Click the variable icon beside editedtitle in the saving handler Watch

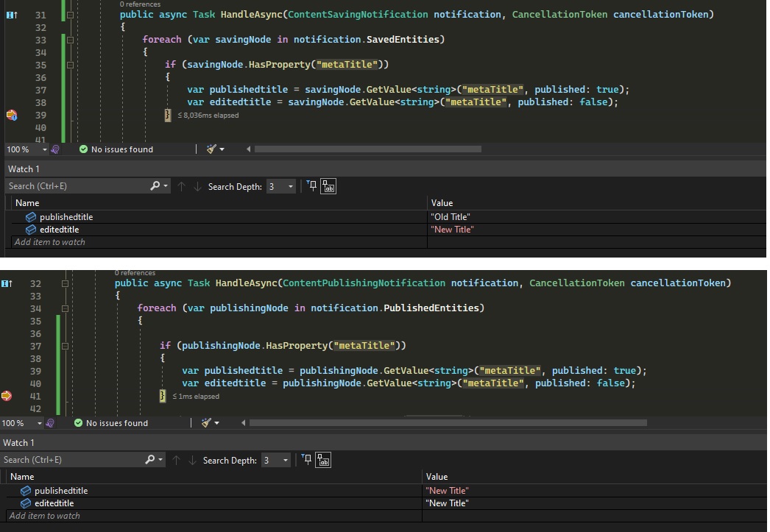tap(30, 230)
